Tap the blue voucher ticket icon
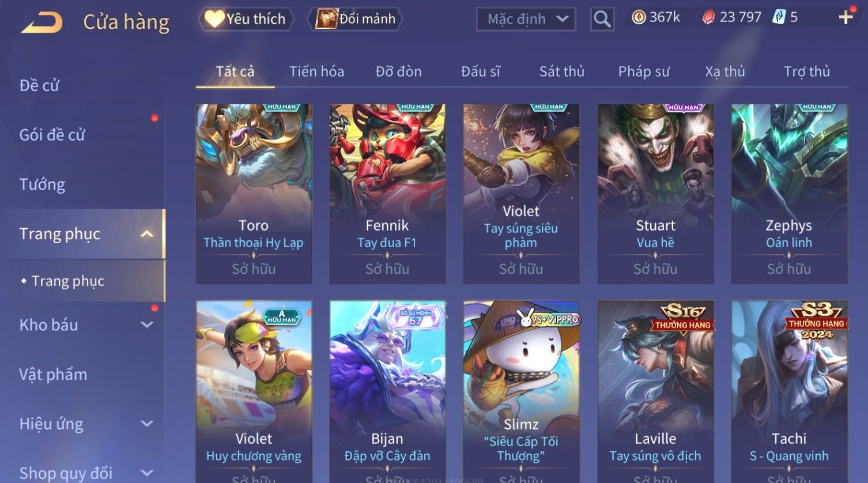868x483 pixels. [779, 17]
